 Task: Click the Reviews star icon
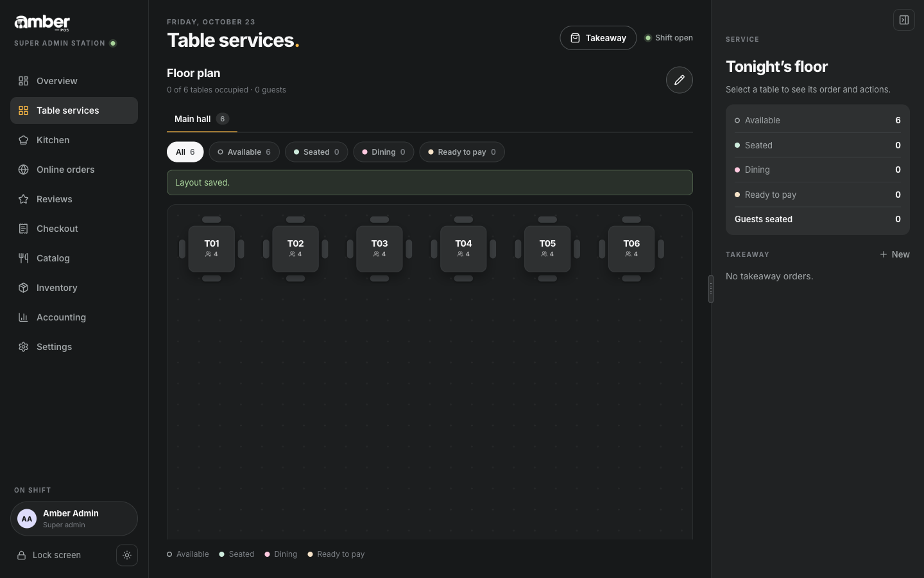pyautogui.click(x=23, y=199)
